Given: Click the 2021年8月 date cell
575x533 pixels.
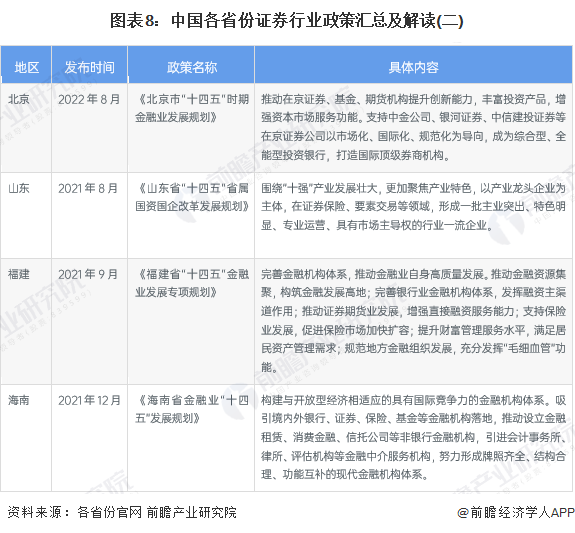Looking at the screenshot, I should pyautogui.click(x=88, y=189).
